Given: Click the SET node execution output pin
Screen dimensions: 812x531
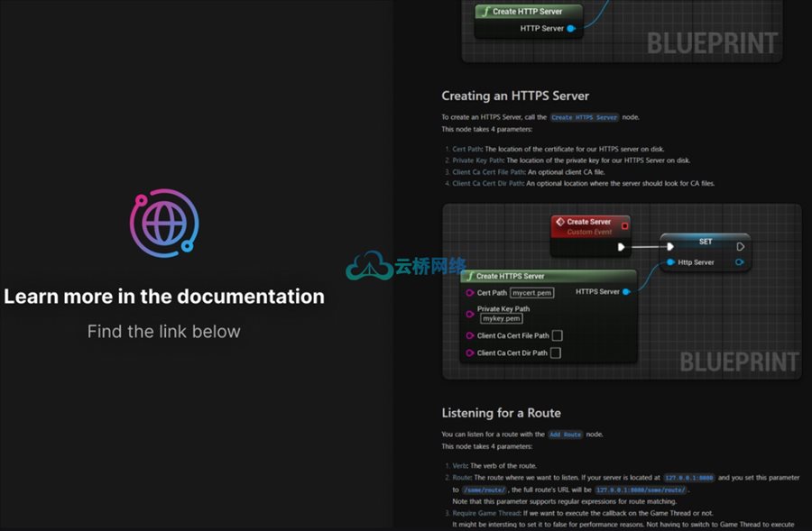Looking at the screenshot, I should pos(741,246).
